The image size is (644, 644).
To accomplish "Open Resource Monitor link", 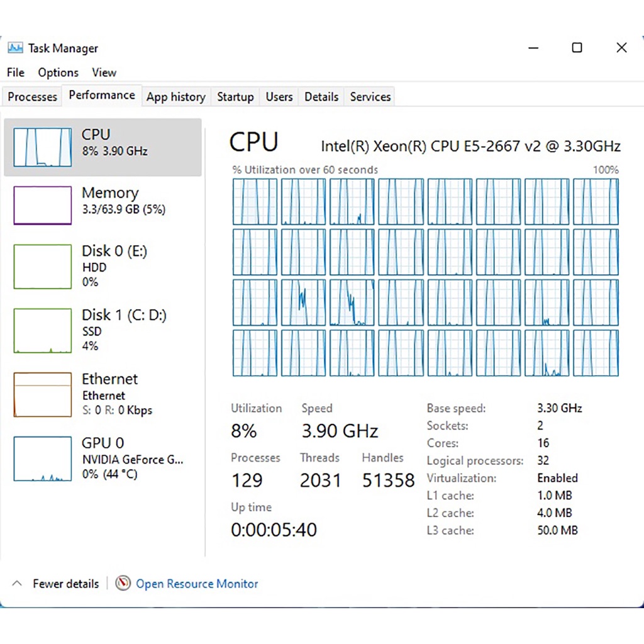I will click(197, 584).
